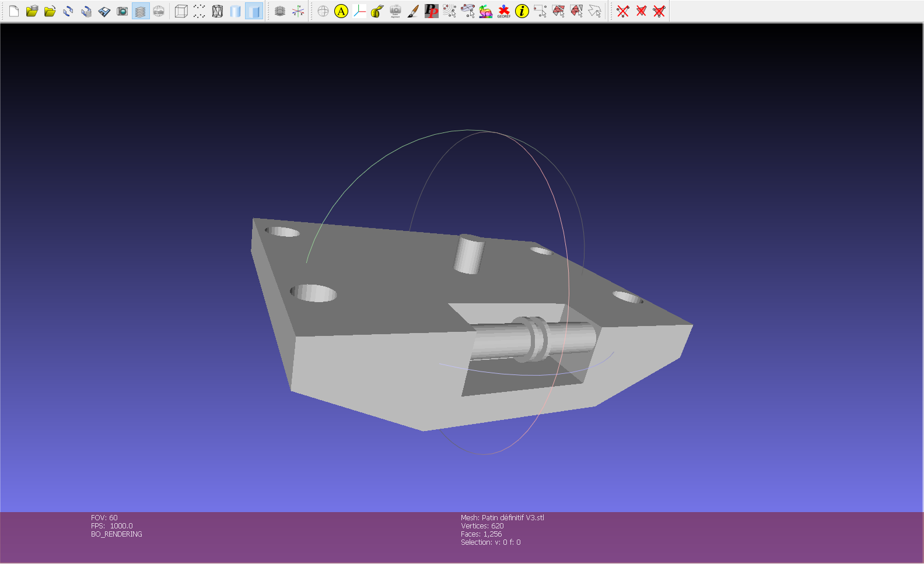Click the yellow Get Info icon
This screenshot has height=564, width=924.
[x=522, y=11]
